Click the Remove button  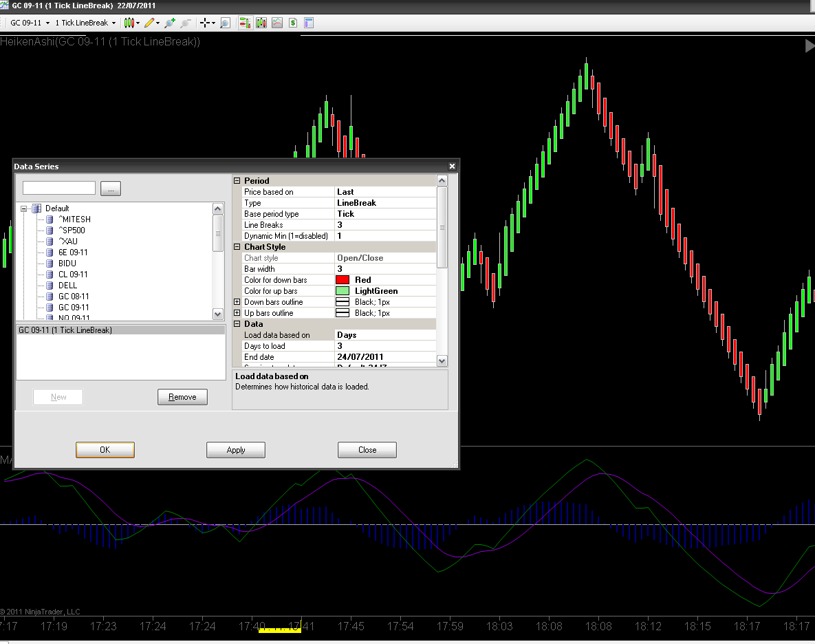click(x=182, y=396)
